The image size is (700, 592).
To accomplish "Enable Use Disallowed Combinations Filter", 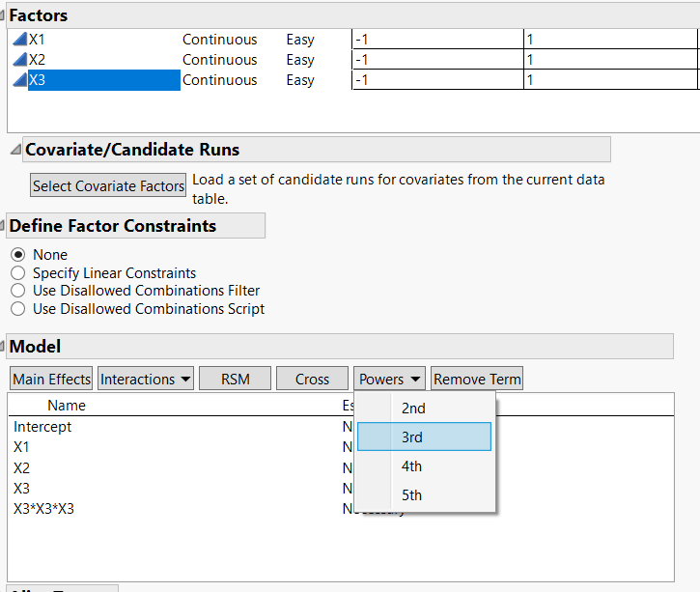I will pyautogui.click(x=17, y=291).
